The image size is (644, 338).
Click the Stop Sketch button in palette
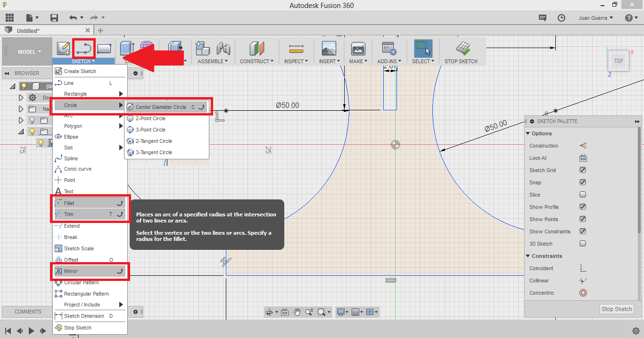tap(617, 309)
